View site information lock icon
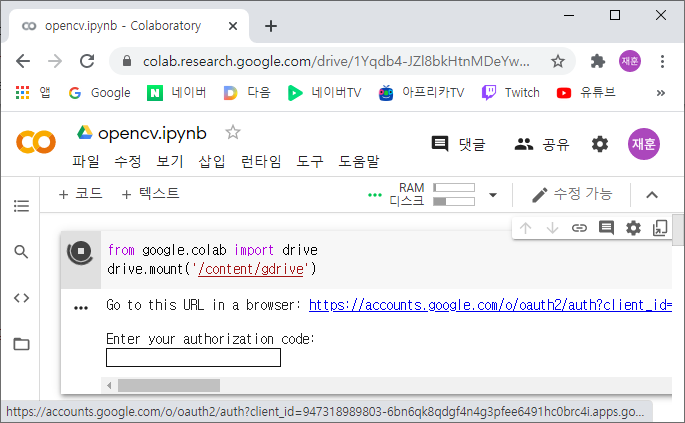 pyautogui.click(x=127, y=61)
